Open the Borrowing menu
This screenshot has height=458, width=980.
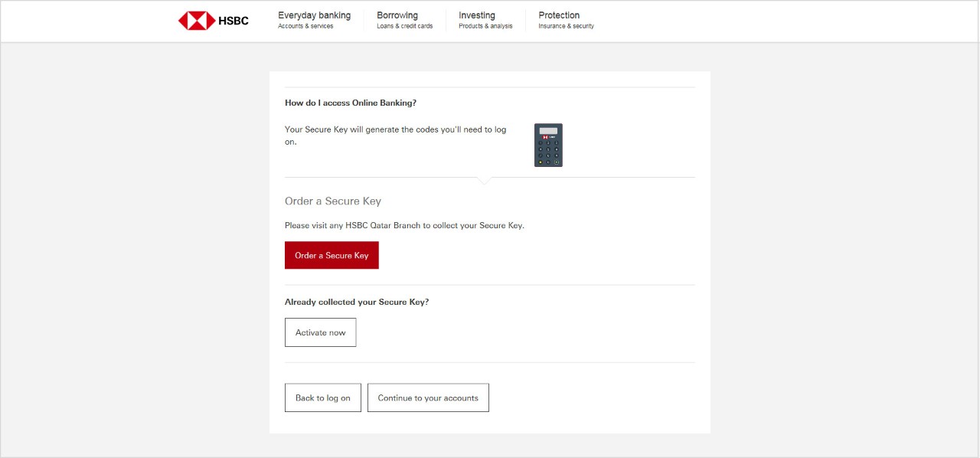click(x=404, y=20)
